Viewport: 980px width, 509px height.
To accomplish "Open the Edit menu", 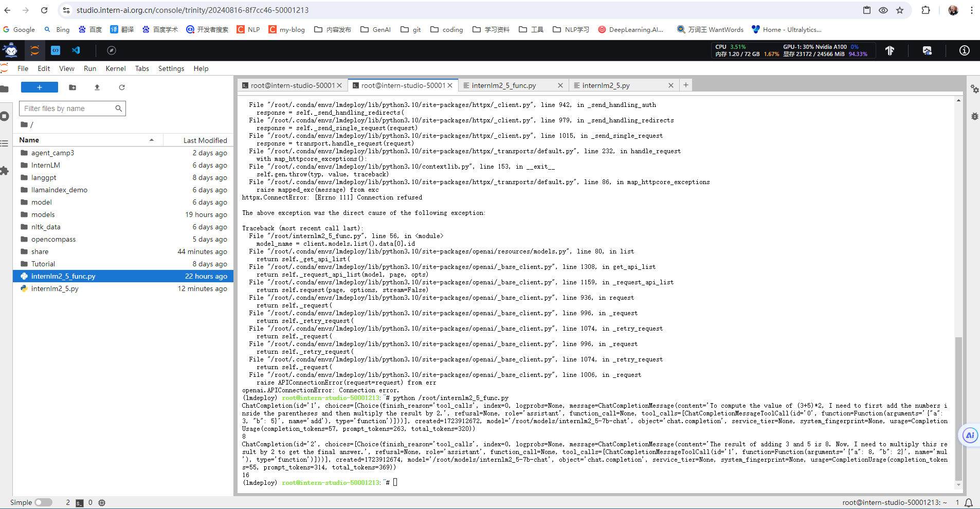I will 44,68.
